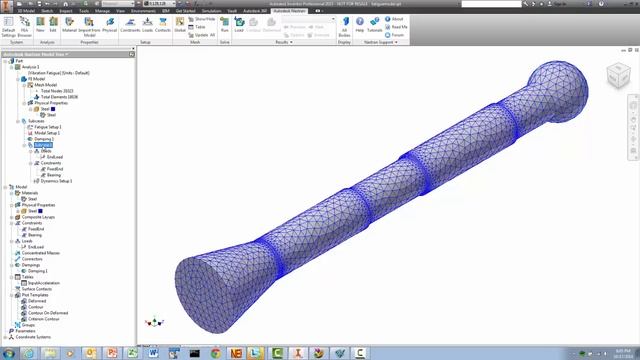The image size is (640, 360).
Task: Select the Autodesk Nastran ribbon tab
Action: (x=289, y=11)
